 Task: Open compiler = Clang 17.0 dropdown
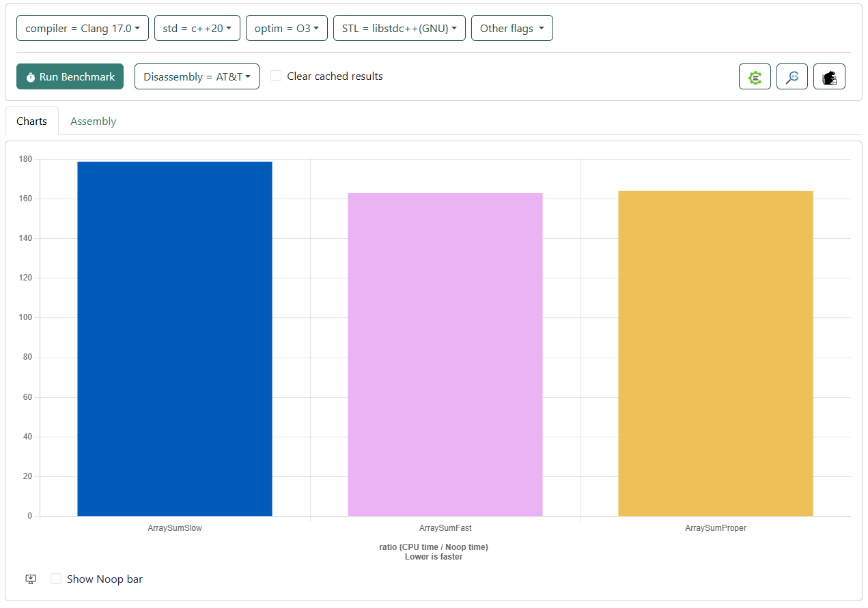coord(83,28)
